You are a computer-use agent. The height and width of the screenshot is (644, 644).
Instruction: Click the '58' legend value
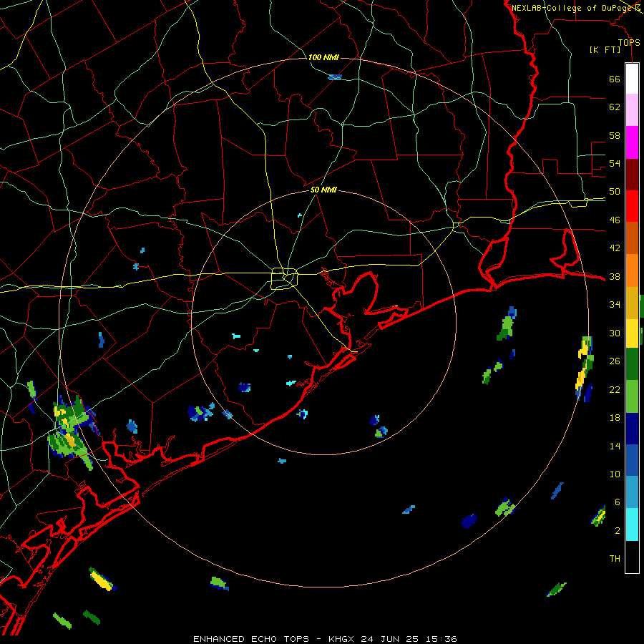click(615, 135)
